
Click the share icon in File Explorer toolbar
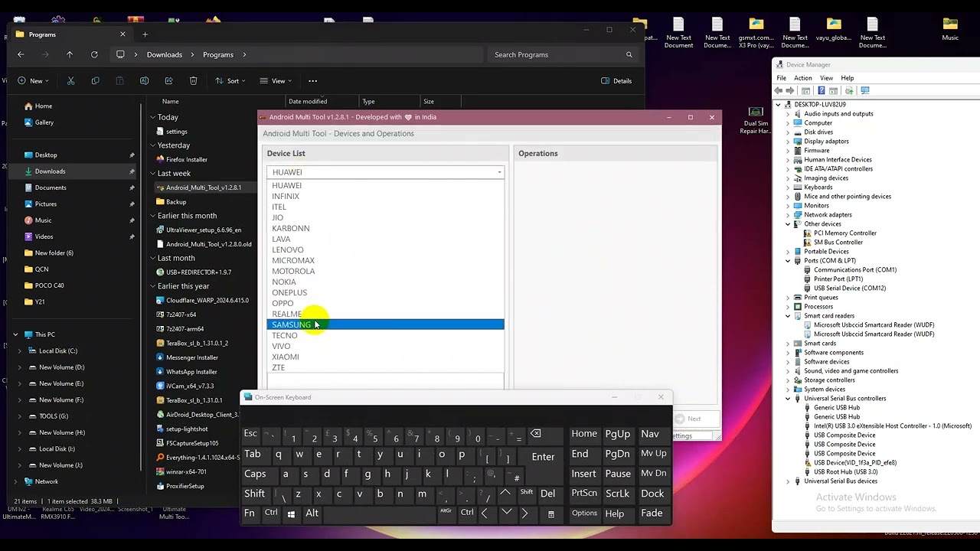[x=168, y=80]
